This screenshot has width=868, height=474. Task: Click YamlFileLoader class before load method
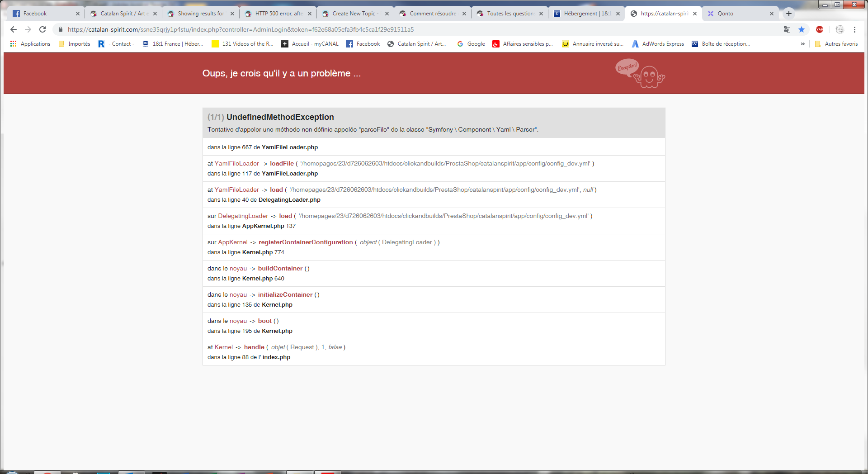point(236,190)
